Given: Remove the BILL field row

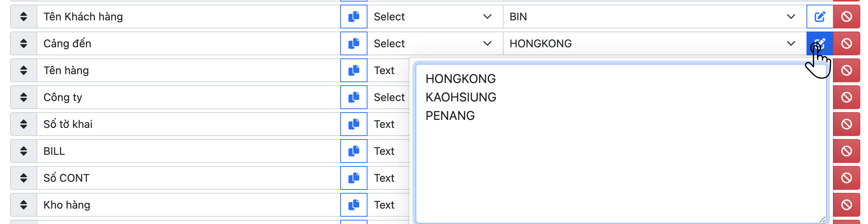Looking at the screenshot, I should click(846, 151).
